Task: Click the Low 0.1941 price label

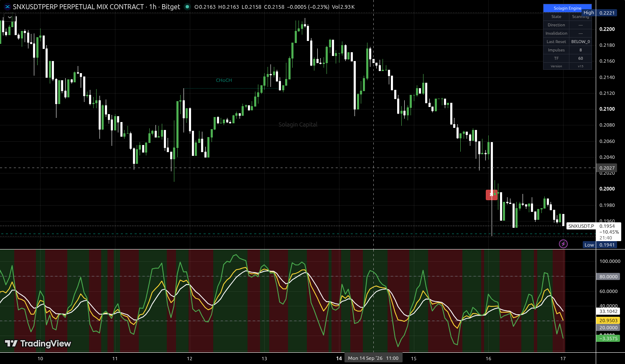Action: (x=599, y=245)
